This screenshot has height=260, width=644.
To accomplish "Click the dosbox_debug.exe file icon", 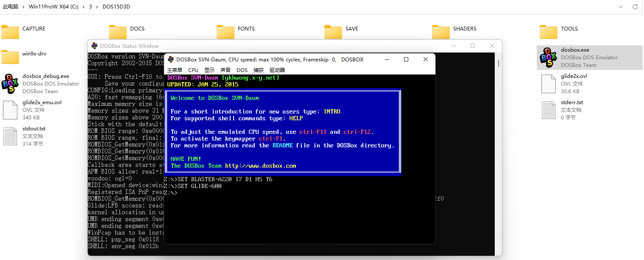I will pyautogui.click(x=10, y=83).
